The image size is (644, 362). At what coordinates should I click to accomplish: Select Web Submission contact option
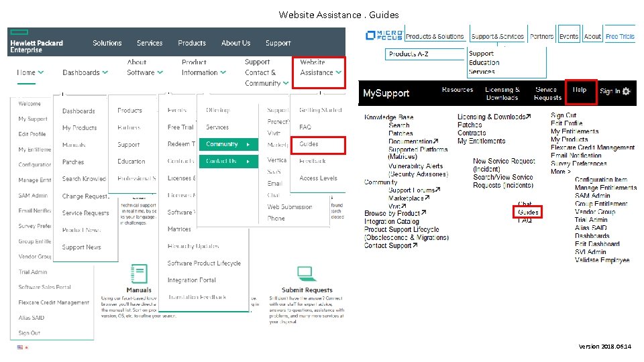pyautogui.click(x=290, y=207)
